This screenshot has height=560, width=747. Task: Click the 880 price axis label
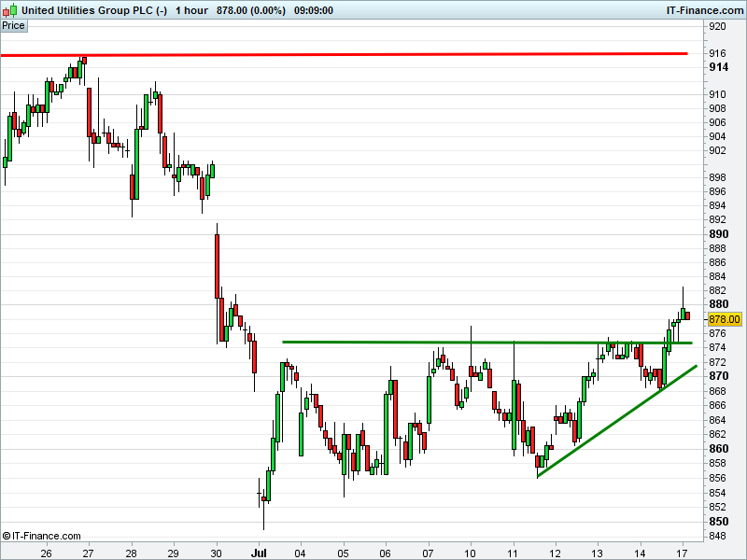[718, 304]
